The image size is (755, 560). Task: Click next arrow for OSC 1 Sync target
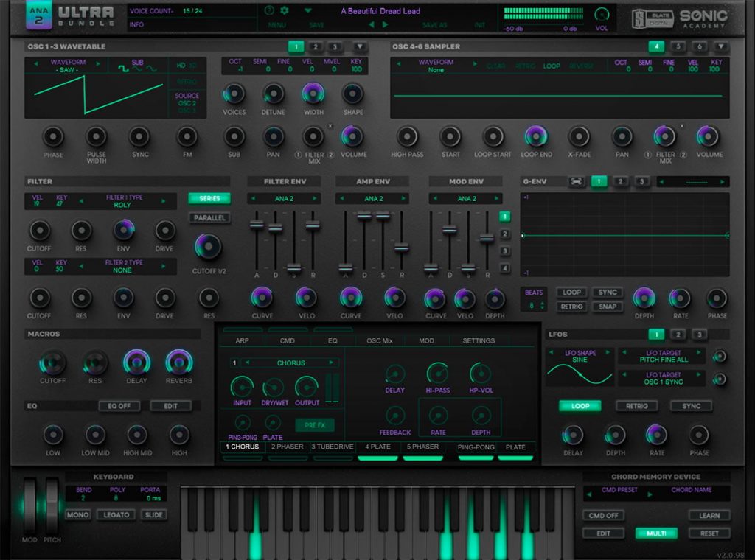[699, 374]
